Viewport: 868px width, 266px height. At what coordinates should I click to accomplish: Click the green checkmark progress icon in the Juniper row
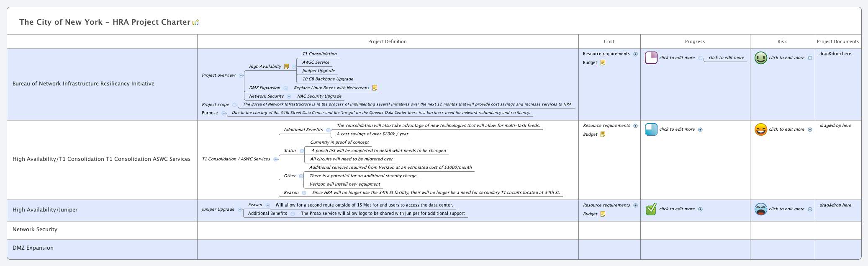point(651,209)
